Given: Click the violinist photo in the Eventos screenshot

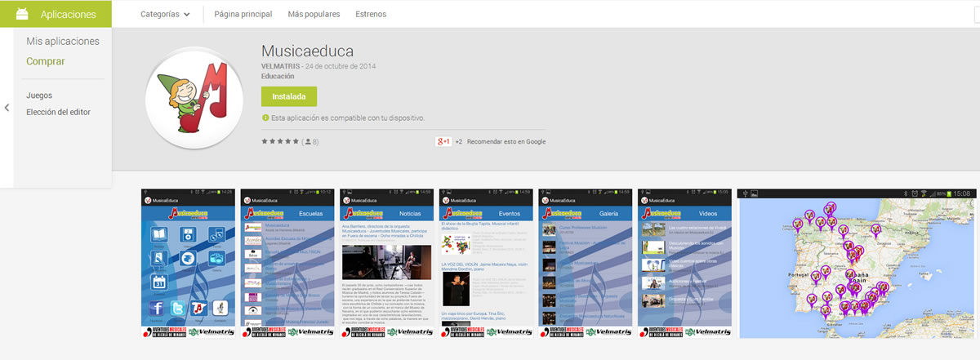Looking at the screenshot, I should tap(456, 288).
